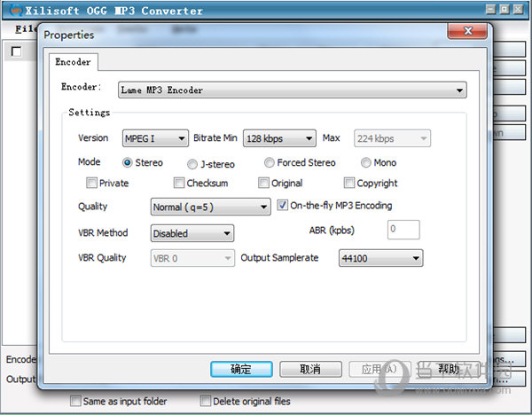Click the 应用(A) Apply button
This screenshot has height=415, width=532.
click(x=379, y=369)
